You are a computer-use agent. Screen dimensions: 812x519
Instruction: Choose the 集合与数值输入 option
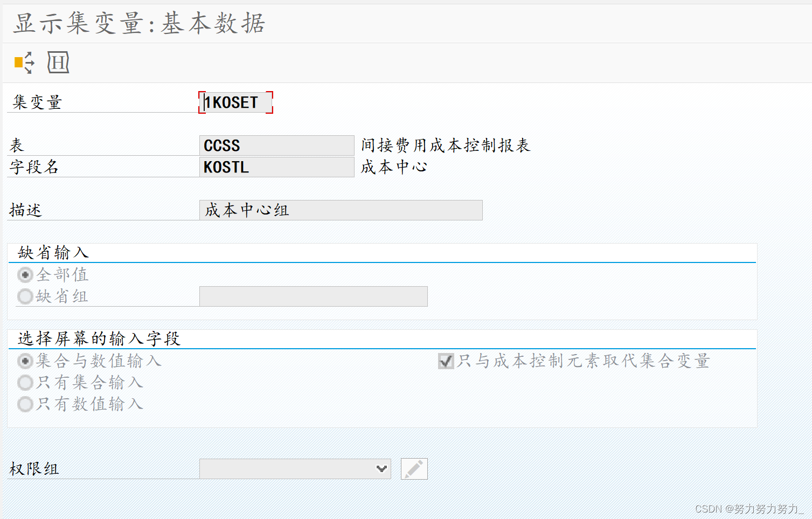tap(25, 361)
